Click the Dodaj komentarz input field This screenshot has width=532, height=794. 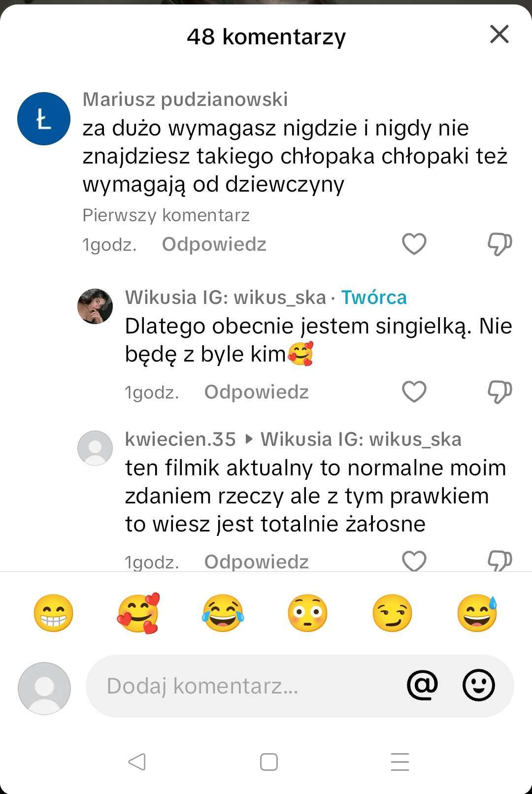(x=236, y=686)
